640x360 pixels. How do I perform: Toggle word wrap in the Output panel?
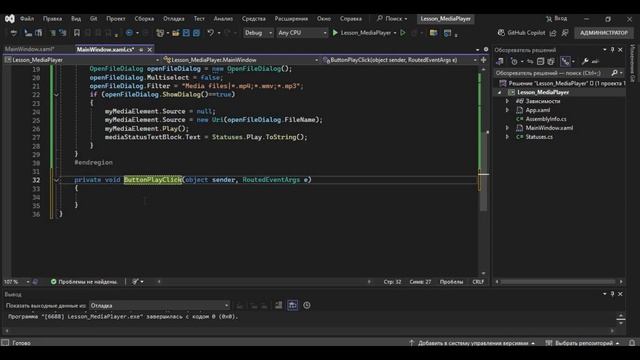point(293,305)
